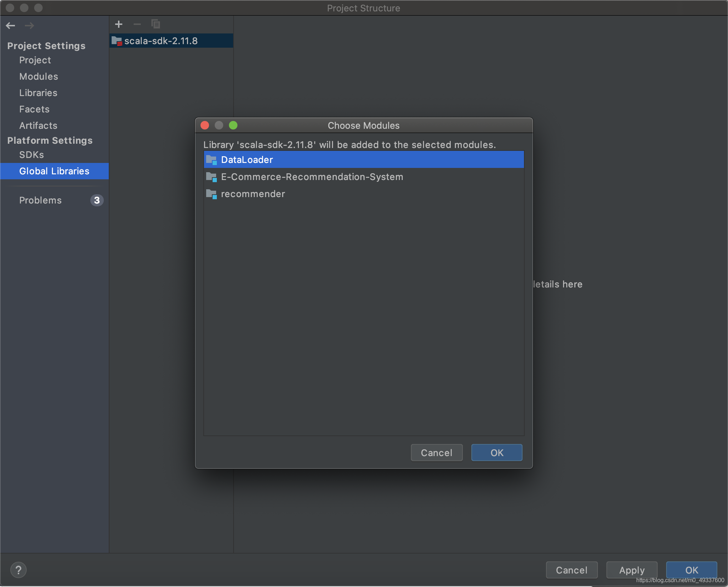Image resolution: width=728 pixels, height=587 pixels.
Task: Click the help question mark icon
Action: pyautogui.click(x=19, y=570)
